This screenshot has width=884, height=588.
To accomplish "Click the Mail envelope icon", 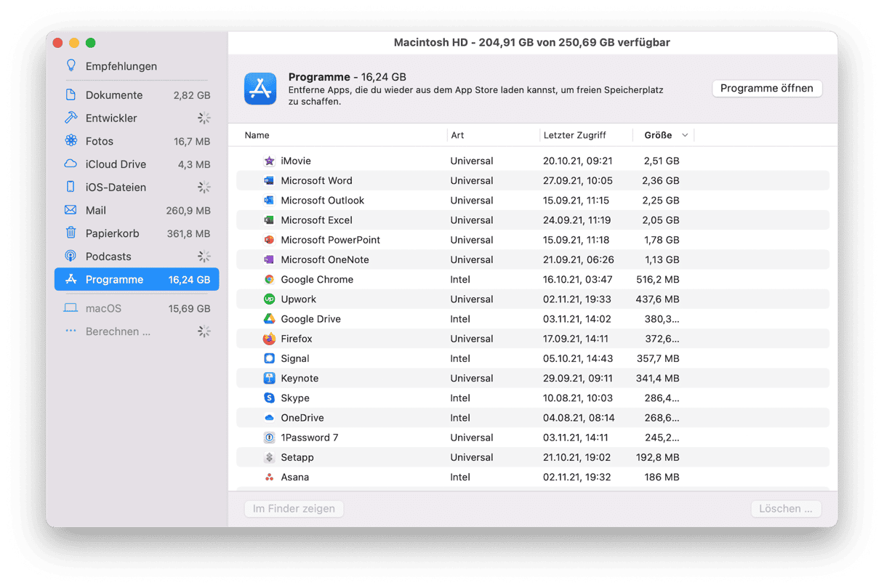I will click(71, 210).
